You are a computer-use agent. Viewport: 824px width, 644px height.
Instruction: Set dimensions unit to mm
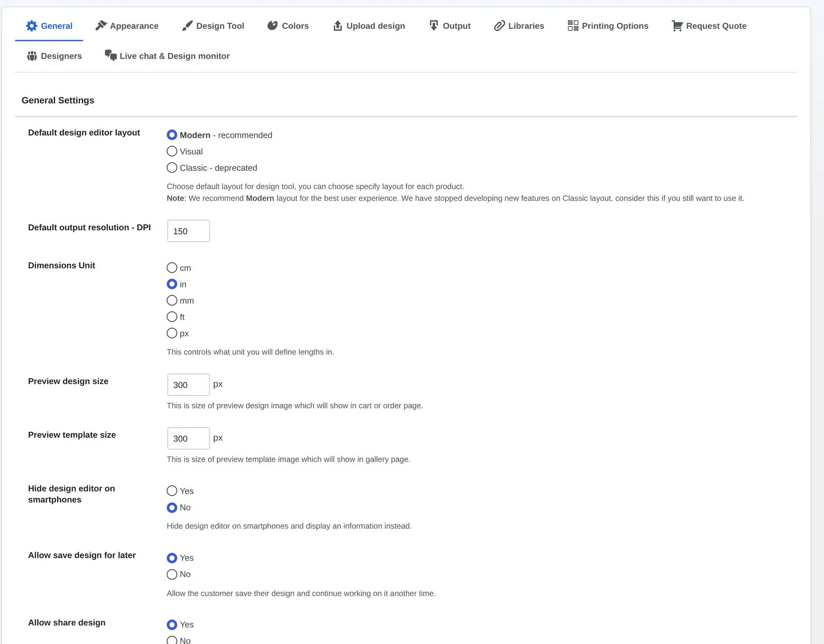pyautogui.click(x=172, y=300)
